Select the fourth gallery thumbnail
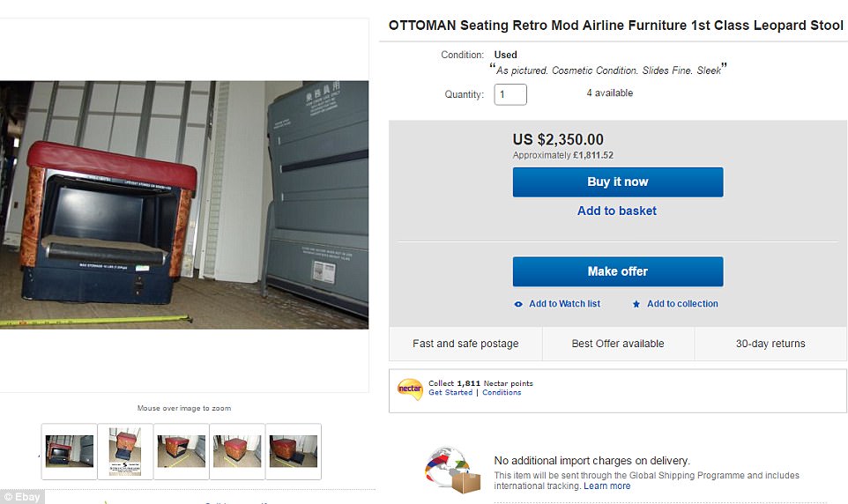This screenshot has height=504, width=848. click(237, 451)
